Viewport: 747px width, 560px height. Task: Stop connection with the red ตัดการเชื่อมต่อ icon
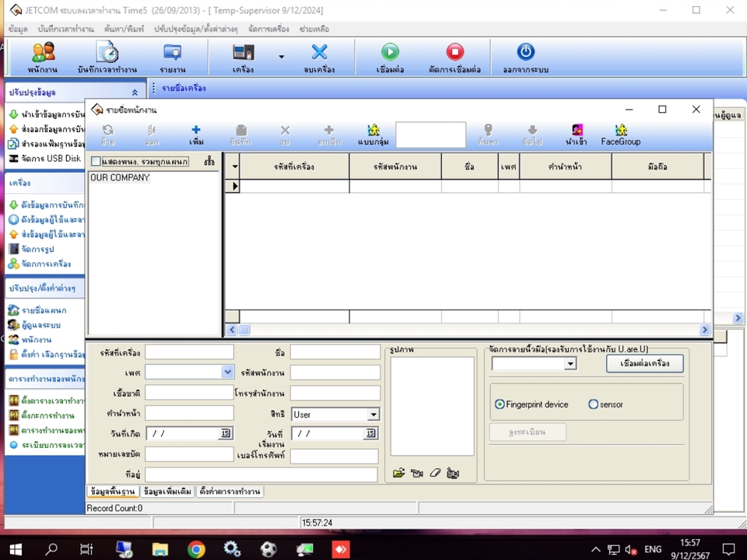coord(454,58)
